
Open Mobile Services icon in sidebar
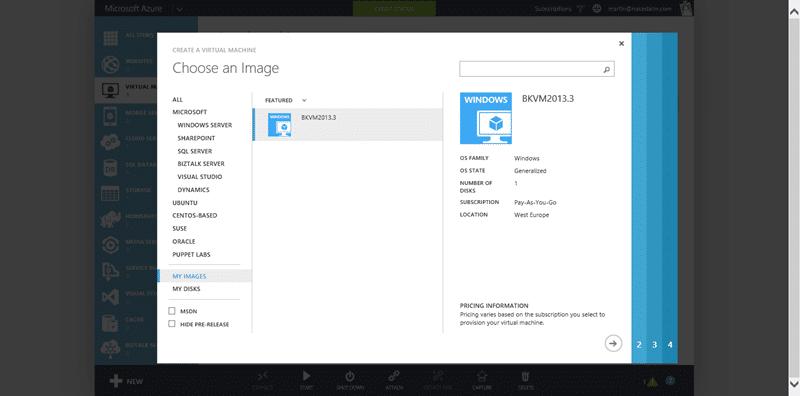point(110,116)
